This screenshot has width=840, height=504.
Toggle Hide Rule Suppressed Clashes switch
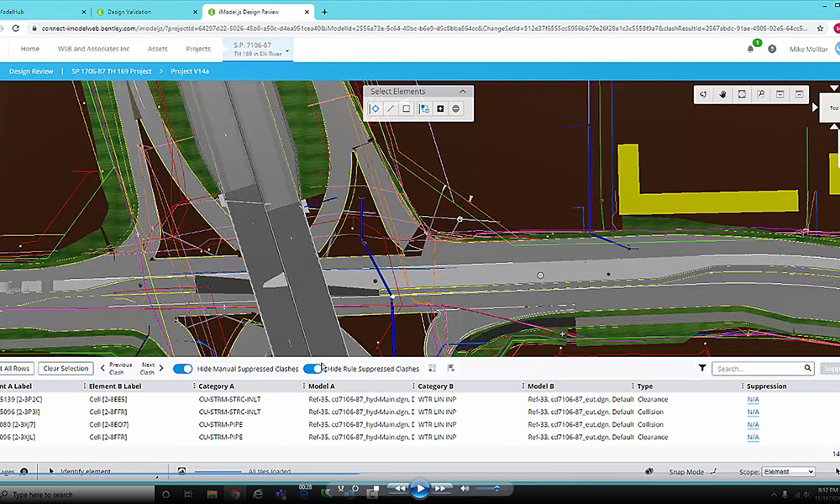(x=312, y=369)
